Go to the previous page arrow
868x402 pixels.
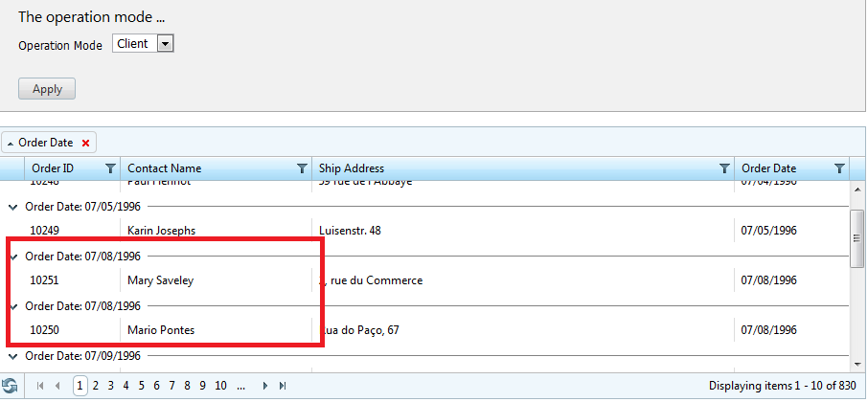57,386
